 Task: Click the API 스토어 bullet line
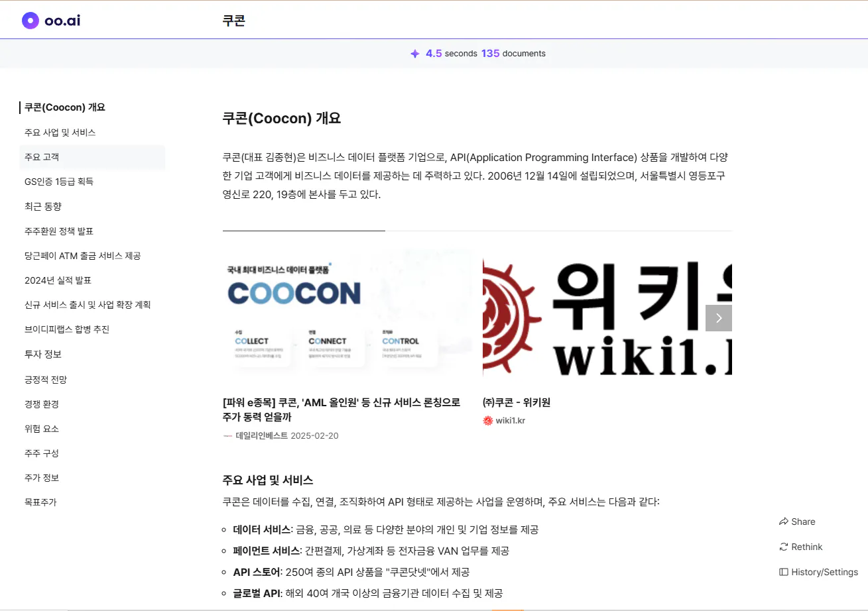click(x=351, y=572)
